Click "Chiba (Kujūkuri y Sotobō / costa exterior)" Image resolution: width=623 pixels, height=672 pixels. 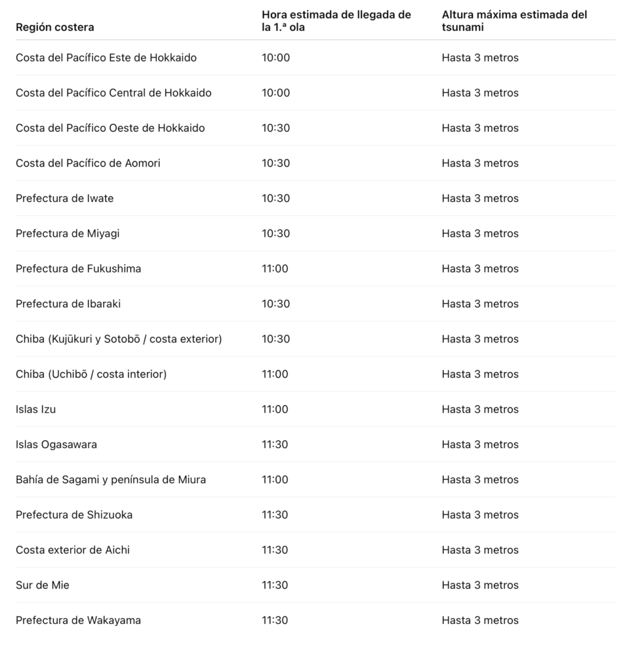point(119,339)
